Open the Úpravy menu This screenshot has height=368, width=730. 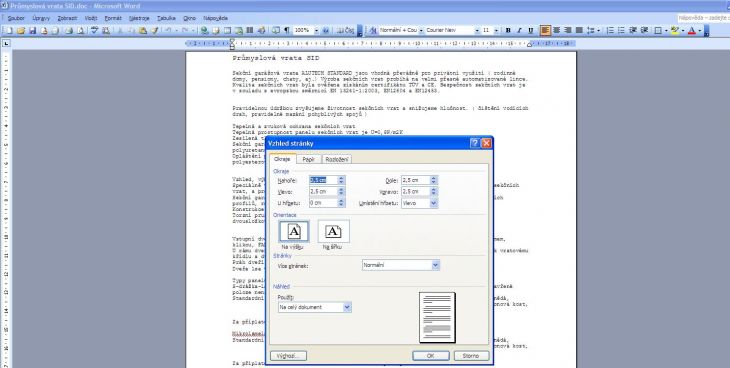pyautogui.click(x=41, y=18)
